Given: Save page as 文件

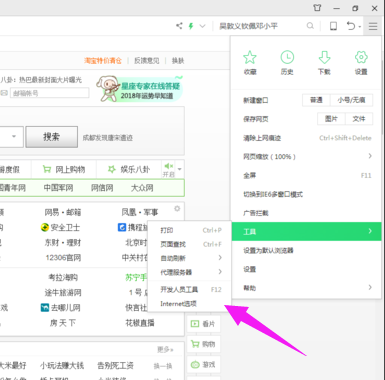Looking at the screenshot, I should pyautogui.click(x=359, y=119).
